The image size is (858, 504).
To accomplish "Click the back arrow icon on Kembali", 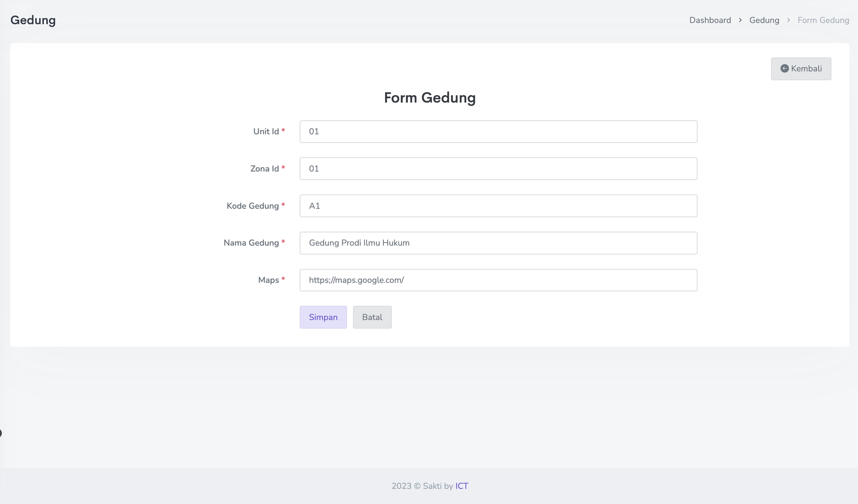I will coord(784,68).
